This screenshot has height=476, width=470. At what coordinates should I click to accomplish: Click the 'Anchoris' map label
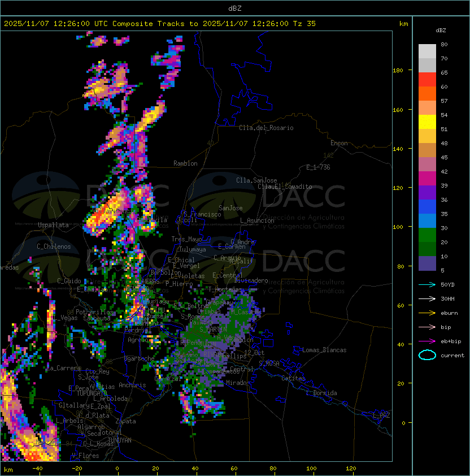tap(132, 385)
